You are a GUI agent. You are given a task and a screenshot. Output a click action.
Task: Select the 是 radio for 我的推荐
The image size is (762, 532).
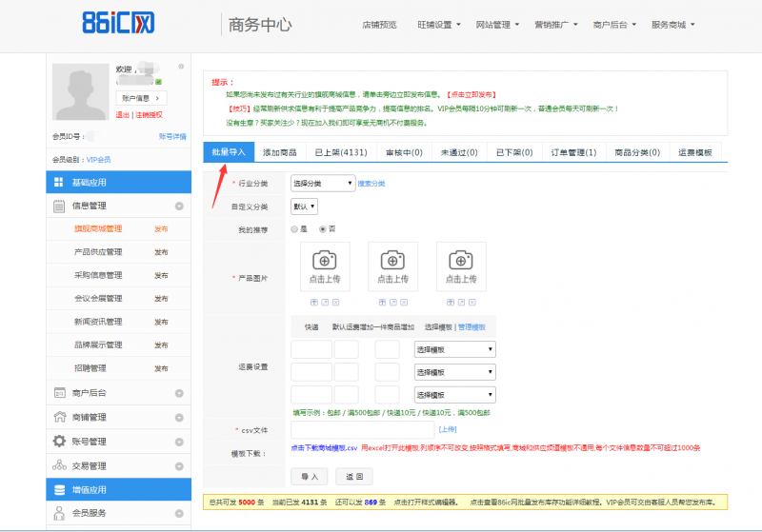[294, 229]
